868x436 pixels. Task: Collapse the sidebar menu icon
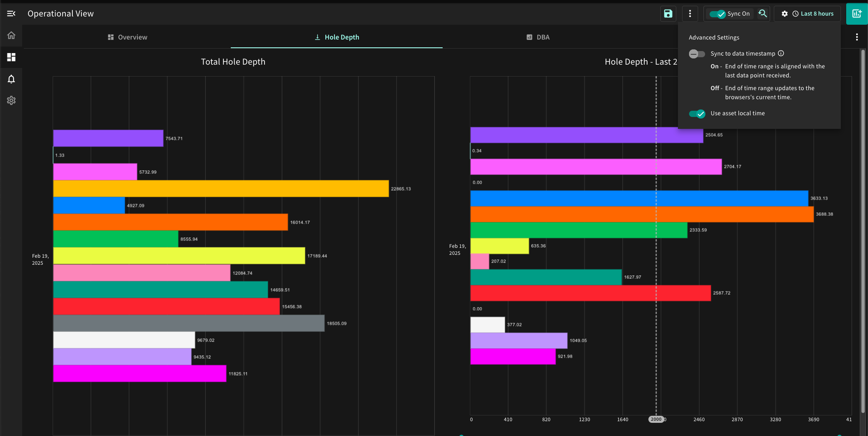[11, 14]
